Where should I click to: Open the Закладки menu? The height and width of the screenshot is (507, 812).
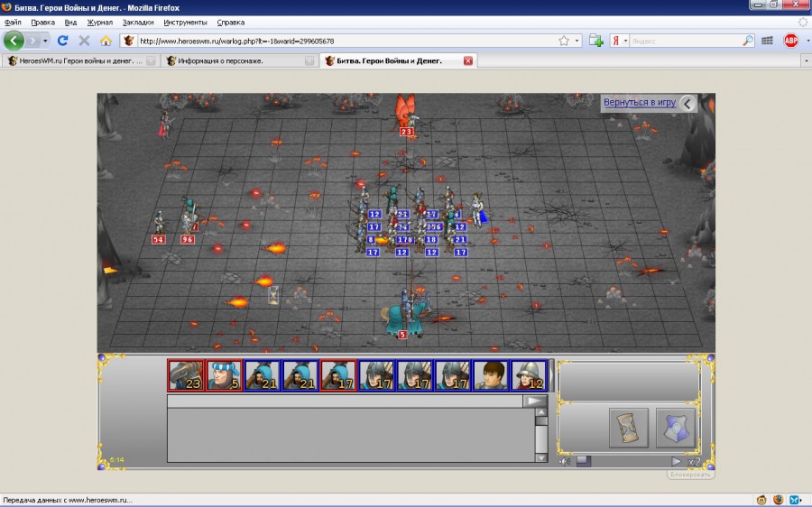click(x=137, y=22)
